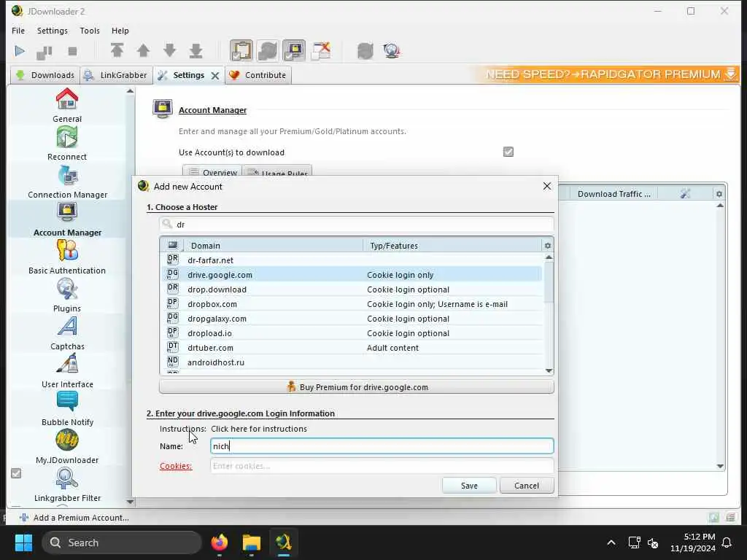Select dropgalaxy.com hoster row

(x=352, y=319)
